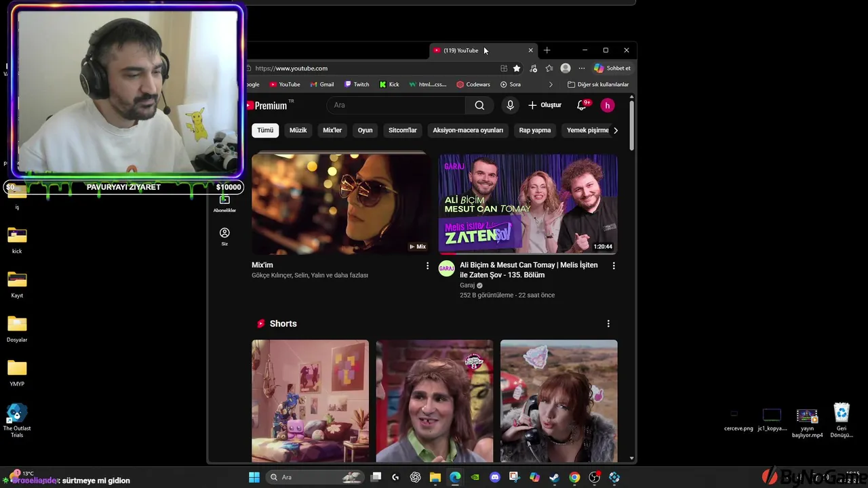Select the Müzik filter chip
This screenshot has height=488, width=868.
[298, 130]
